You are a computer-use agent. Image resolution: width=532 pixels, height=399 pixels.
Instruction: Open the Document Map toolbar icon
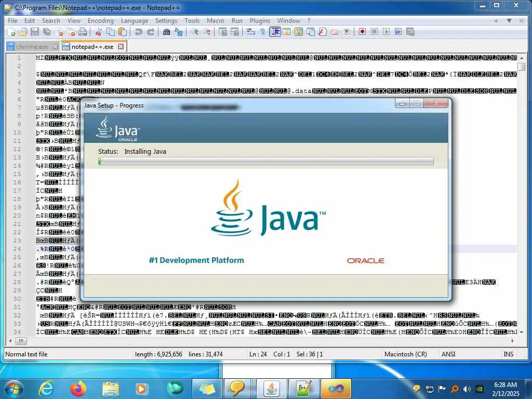(x=299, y=32)
